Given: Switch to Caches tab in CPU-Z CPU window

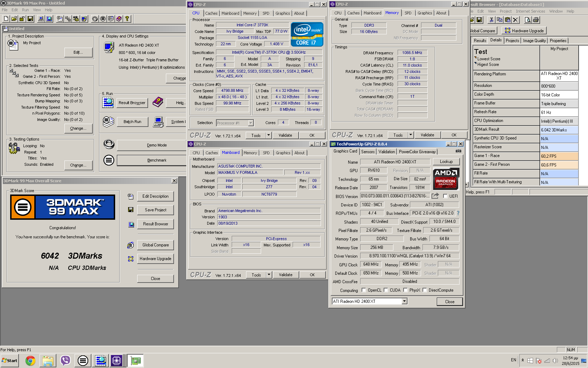Looking at the screenshot, I should [211, 13].
